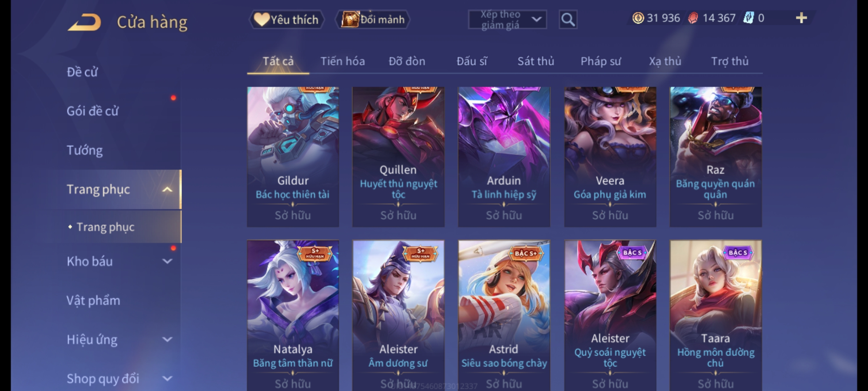868x391 pixels.
Task: Select Natalya Băng tâm thần nữ skin
Action: point(293,315)
